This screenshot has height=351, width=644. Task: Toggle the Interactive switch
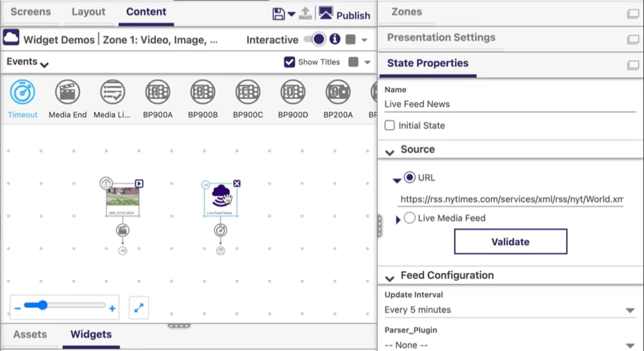314,39
